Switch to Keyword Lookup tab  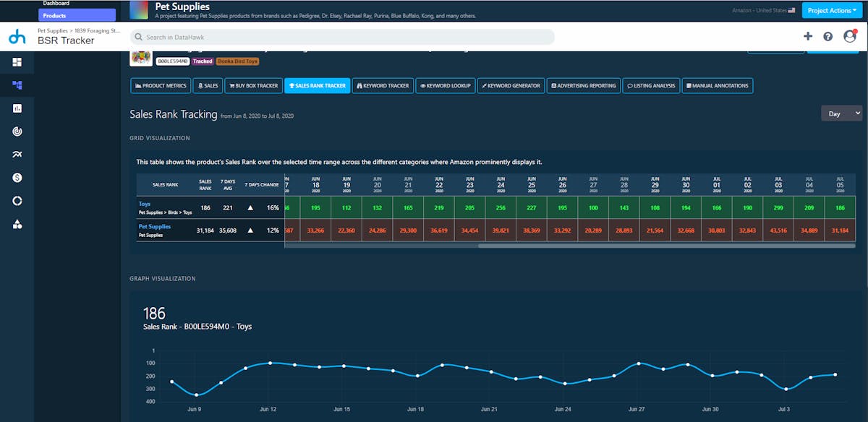446,85
